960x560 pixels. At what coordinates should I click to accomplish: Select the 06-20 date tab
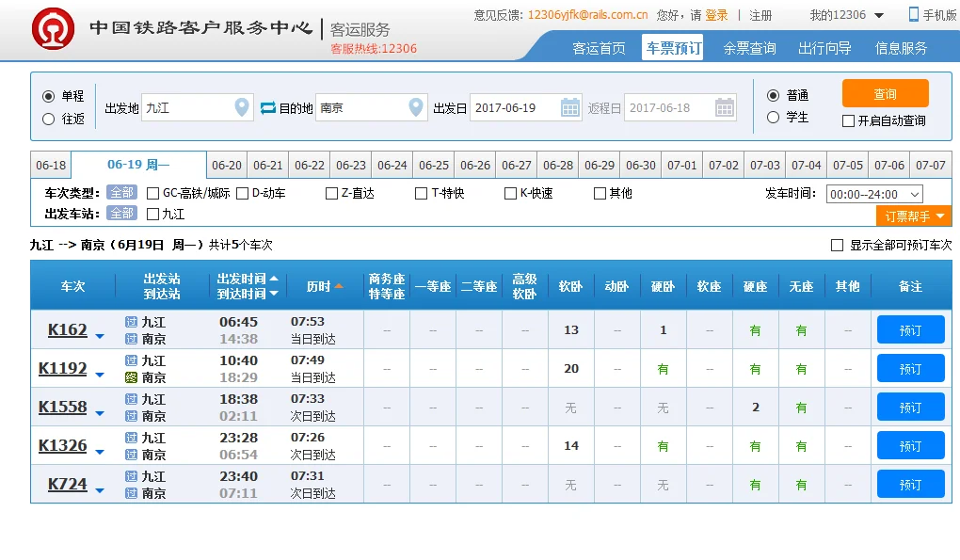226,165
